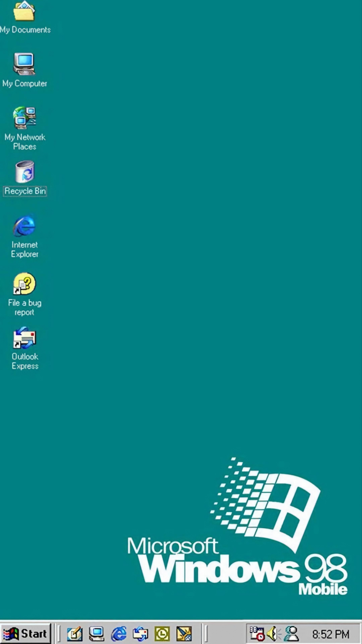Launch Internet Explorer from quick launch bar

click(119, 634)
